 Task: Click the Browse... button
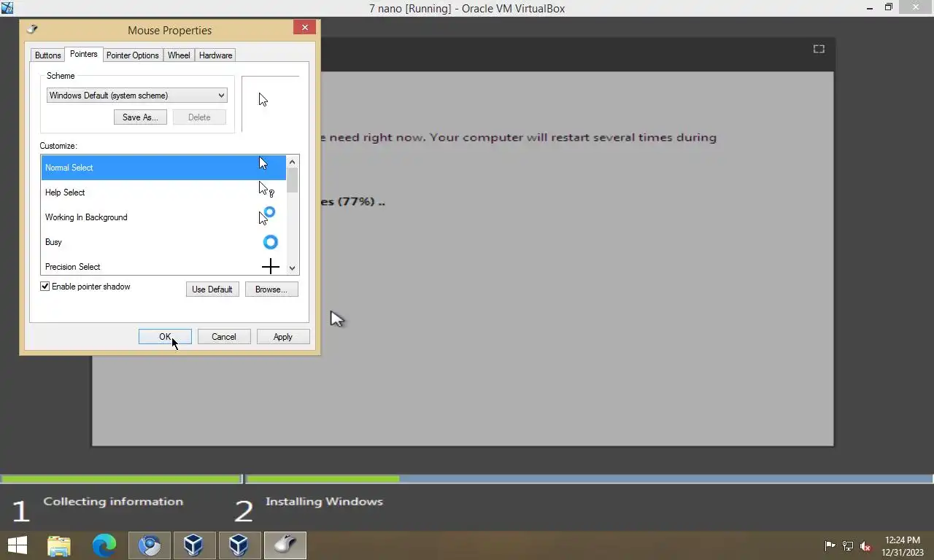click(x=271, y=289)
